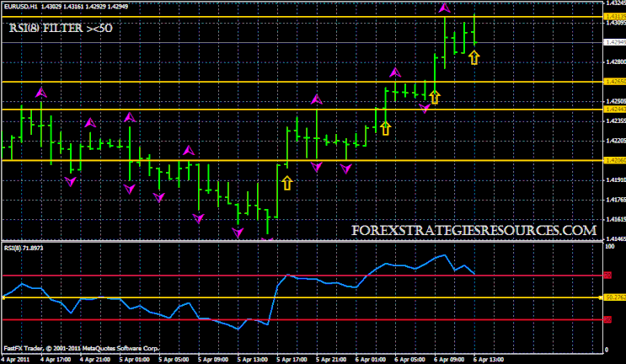Click the 5 Apr 05:00 time label
626x364 pixels.
[x=174, y=360]
